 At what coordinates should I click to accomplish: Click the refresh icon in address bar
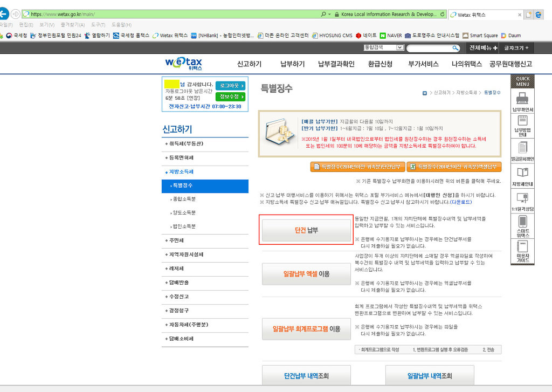[442, 14]
